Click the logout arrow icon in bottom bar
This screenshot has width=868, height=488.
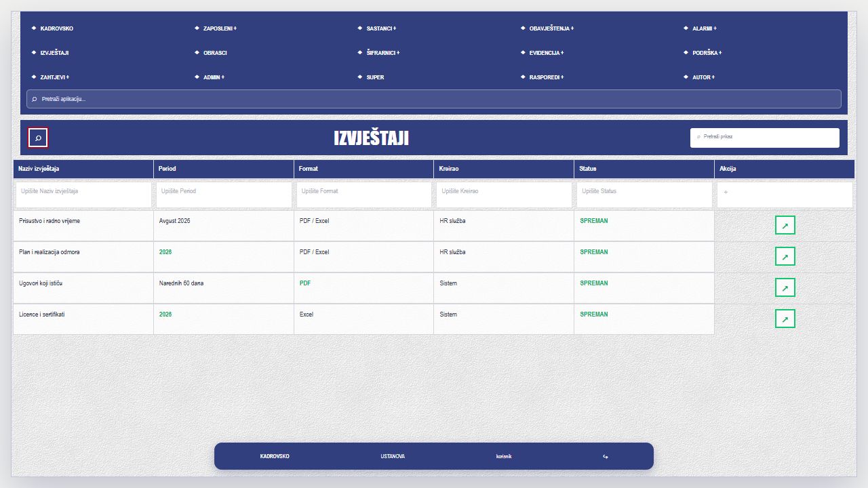tap(606, 456)
